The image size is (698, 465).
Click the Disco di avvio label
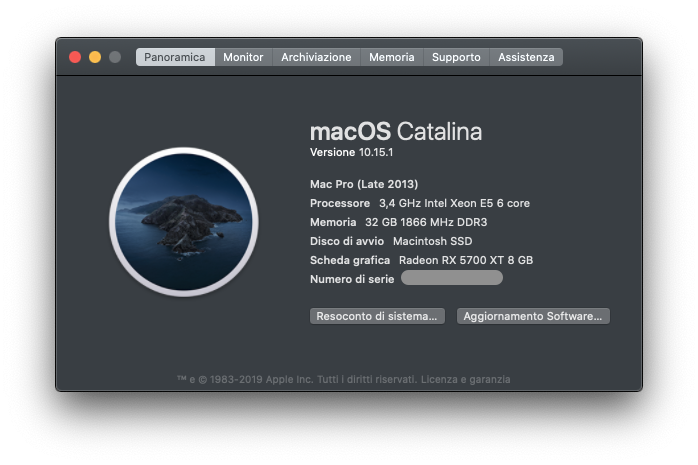pyautogui.click(x=347, y=241)
